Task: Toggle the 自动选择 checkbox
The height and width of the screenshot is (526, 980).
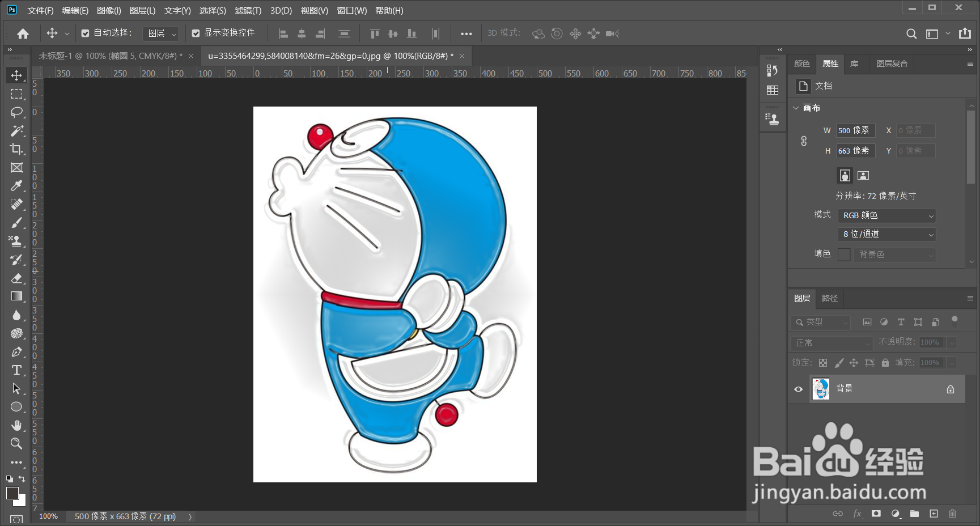Action: (86, 33)
